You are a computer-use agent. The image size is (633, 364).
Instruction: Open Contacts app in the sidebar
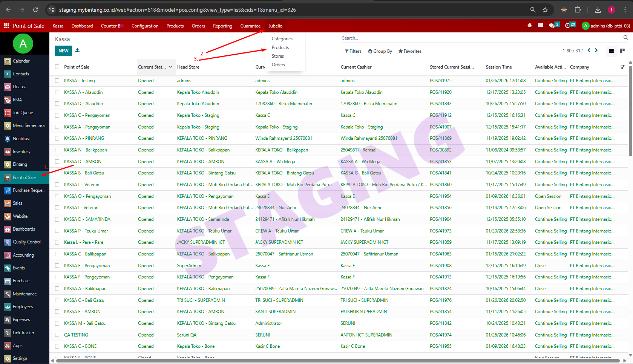25,74
